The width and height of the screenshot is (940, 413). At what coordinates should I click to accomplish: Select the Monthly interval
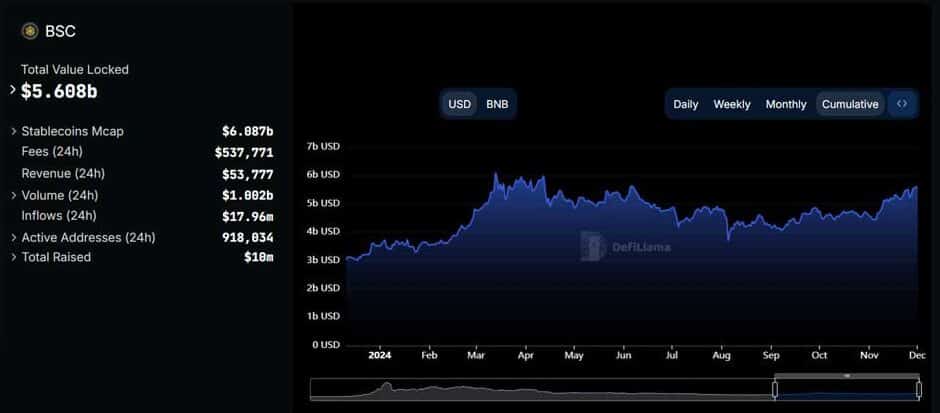786,104
